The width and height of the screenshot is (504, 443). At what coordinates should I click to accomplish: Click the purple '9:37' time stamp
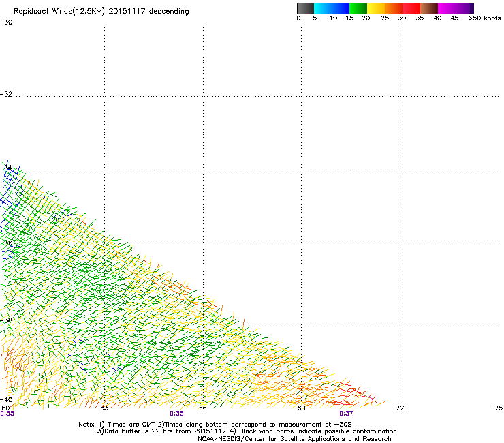[x=346, y=414]
